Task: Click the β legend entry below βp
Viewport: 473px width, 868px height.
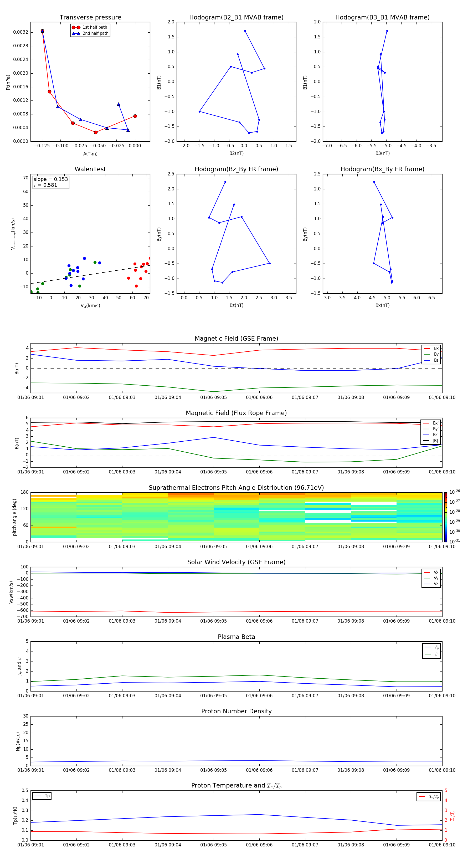Action: (431, 654)
